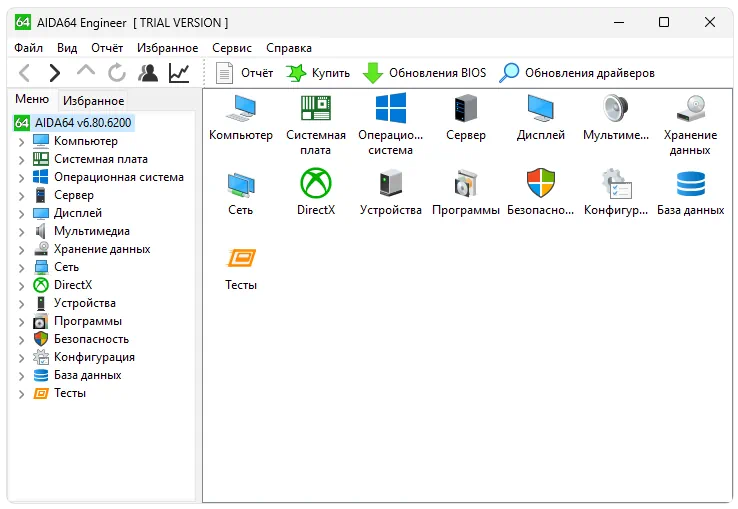
Task: Open the graph chart toolbar icon
Action: 179,73
